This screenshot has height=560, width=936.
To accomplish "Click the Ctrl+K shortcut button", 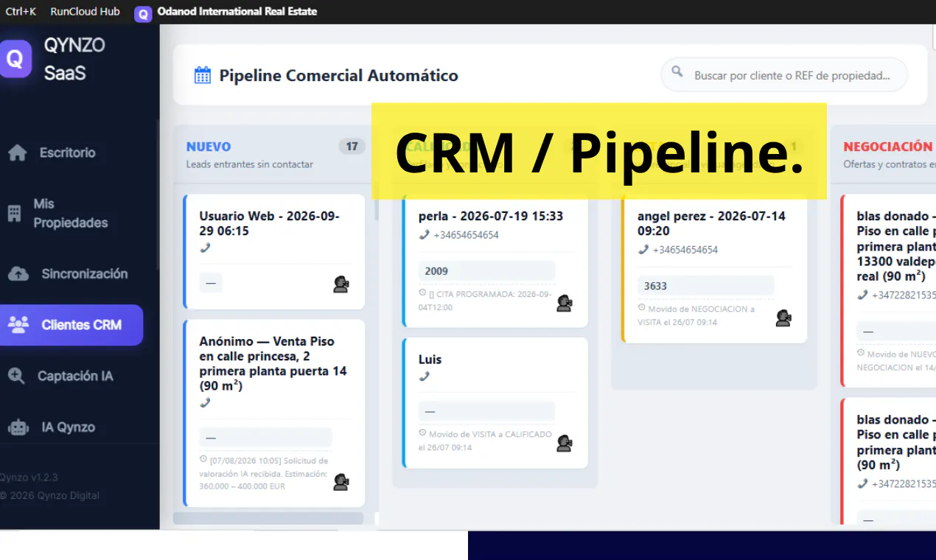I will point(21,11).
